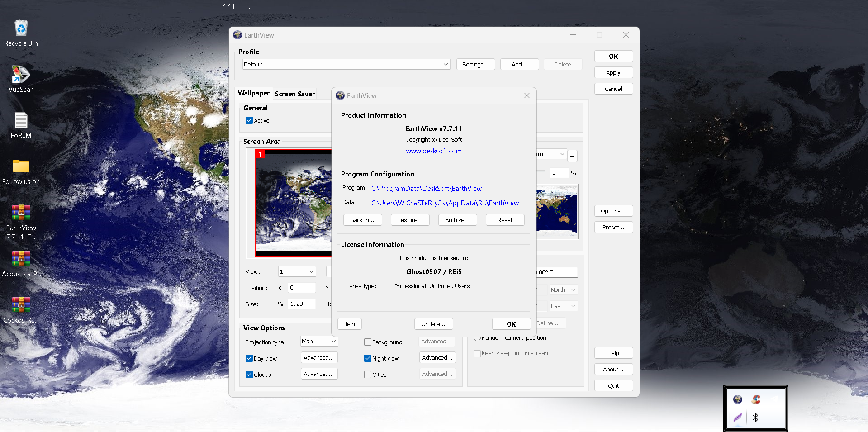The height and width of the screenshot is (432, 868).
Task: Enable the Cities checkbox
Action: 368,375
